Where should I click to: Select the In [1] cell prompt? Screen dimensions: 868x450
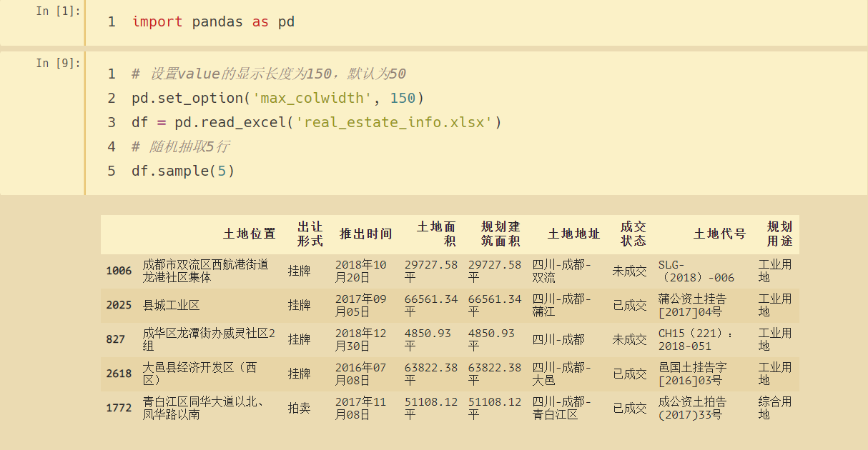58,11
